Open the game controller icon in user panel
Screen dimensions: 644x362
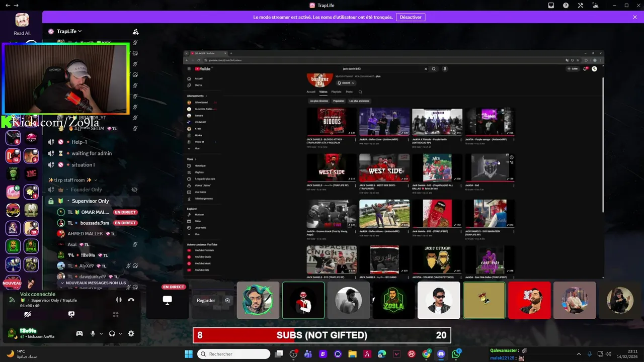[x=79, y=333]
